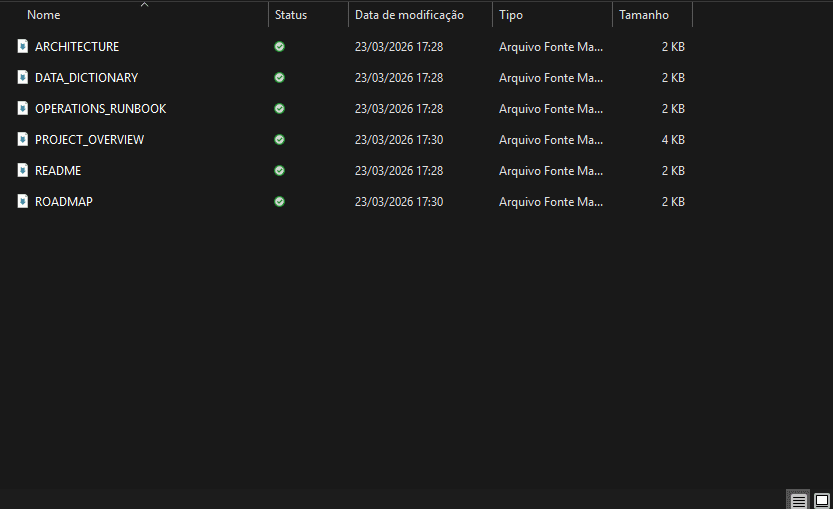Sort files by the Nome column
Screen dimensions: 833x509
pyautogui.click(x=44, y=15)
